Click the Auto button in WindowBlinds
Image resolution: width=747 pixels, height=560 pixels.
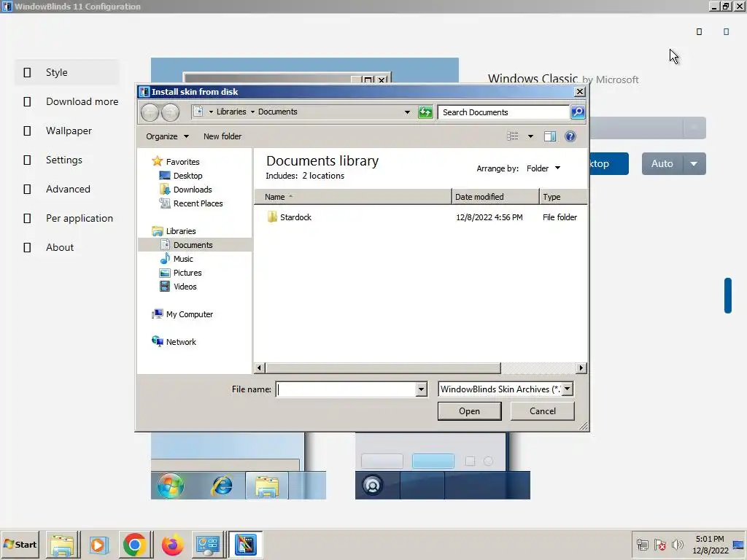click(662, 164)
